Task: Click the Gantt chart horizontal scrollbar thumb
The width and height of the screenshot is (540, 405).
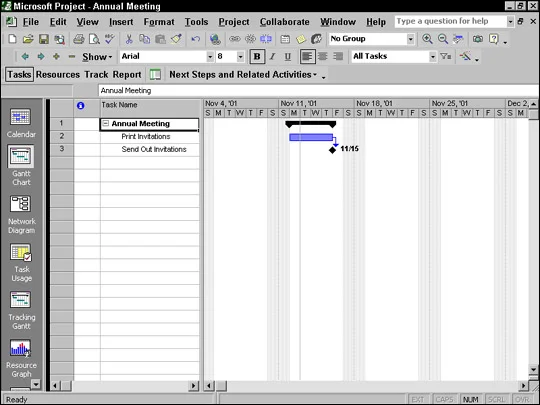Action: pos(221,385)
